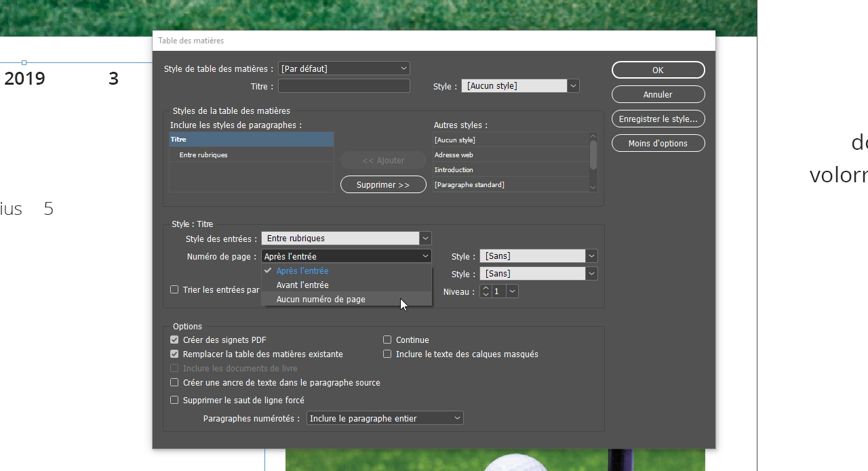Select Entre rubriques in included styles list

point(251,155)
